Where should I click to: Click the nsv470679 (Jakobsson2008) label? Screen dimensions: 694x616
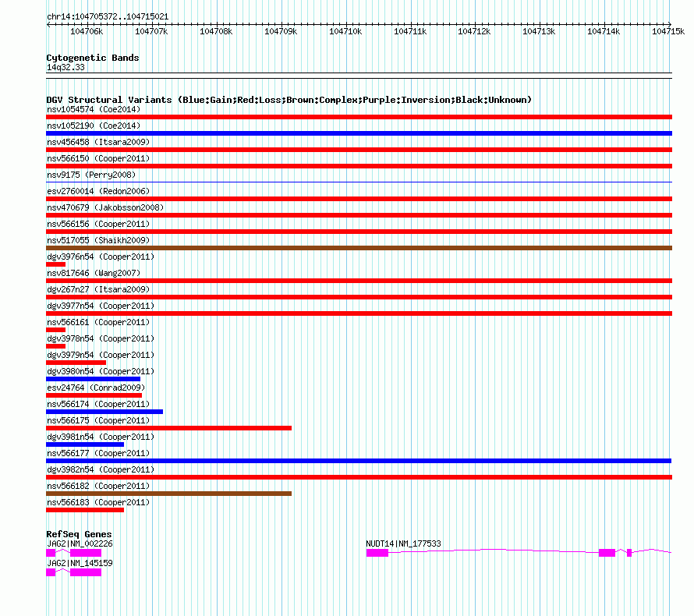105,207
